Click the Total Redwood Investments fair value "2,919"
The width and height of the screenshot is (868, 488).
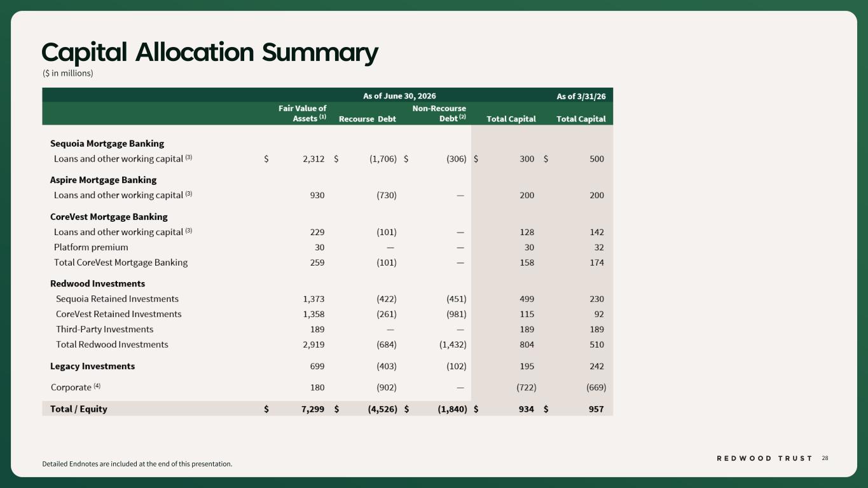pyautogui.click(x=314, y=344)
